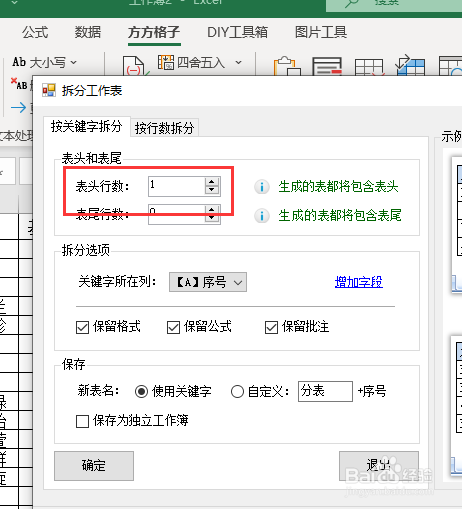Click the blue table with arrows icon
This screenshot has height=509, width=462.
(x=410, y=65)
